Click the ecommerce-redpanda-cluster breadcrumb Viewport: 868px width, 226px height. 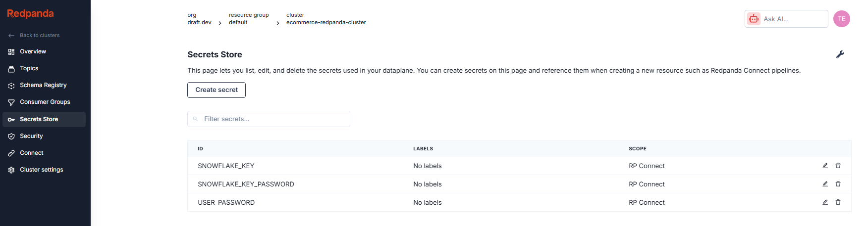tap(326, 22)
